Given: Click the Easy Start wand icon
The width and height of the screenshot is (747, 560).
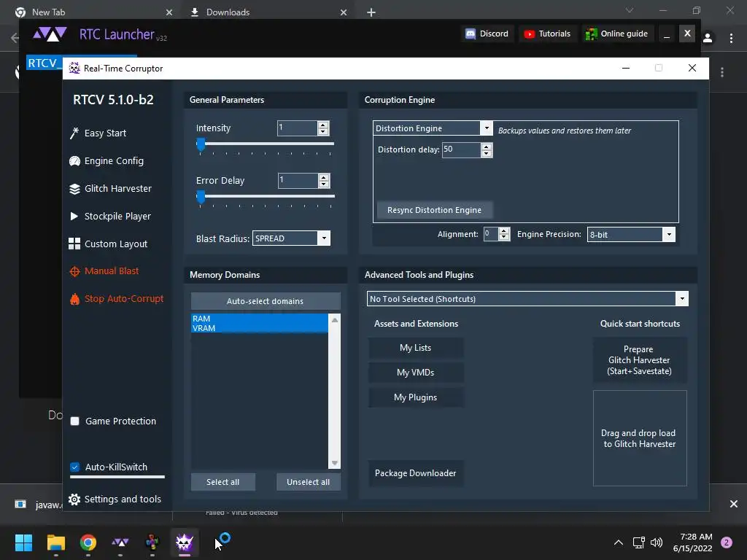Looking at the screenshot, I should [x=74, y=133].
